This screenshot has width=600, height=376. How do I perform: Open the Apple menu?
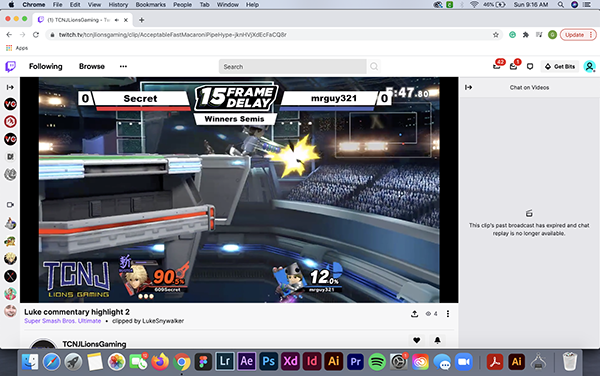11,5
